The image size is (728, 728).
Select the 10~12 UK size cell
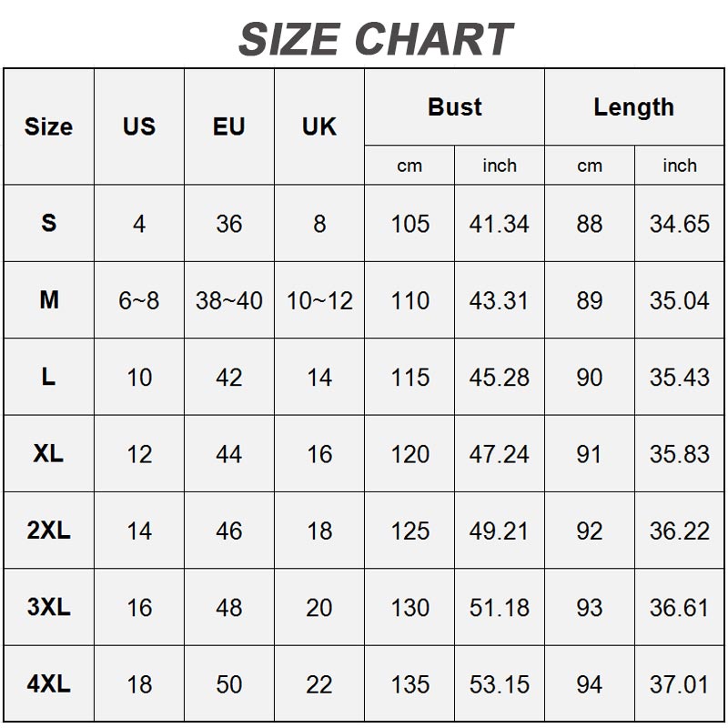(x=318, y=300)
